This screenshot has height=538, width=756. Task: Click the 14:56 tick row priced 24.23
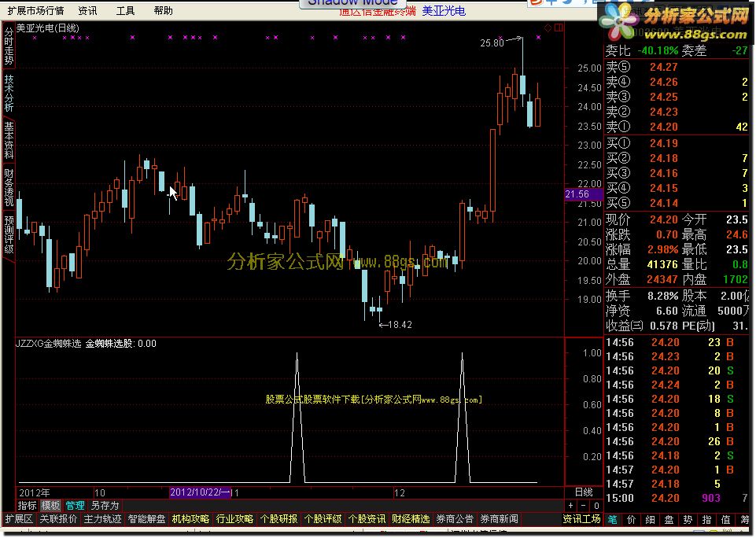tap(677, 357)
